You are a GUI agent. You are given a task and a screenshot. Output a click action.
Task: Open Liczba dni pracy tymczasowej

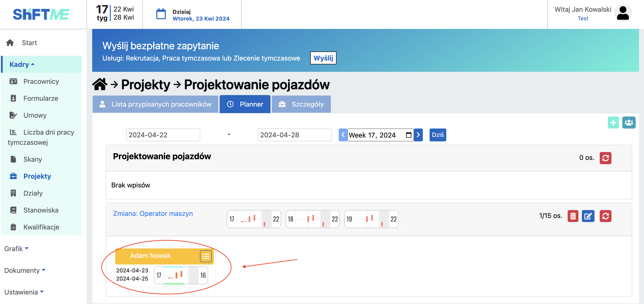[x=41, y=137]
